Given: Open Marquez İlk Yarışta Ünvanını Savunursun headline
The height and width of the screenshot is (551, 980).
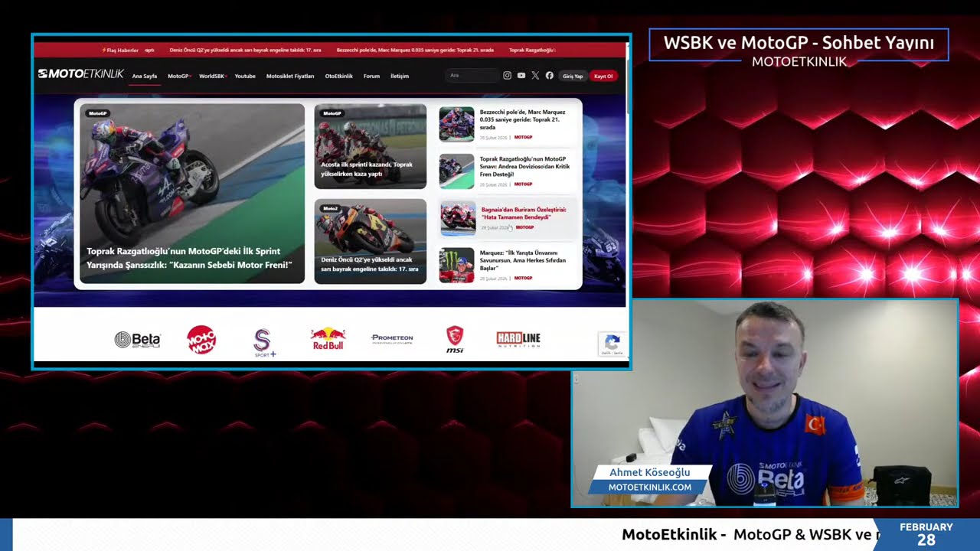Looking at the screenshot, I should (522, 260).
